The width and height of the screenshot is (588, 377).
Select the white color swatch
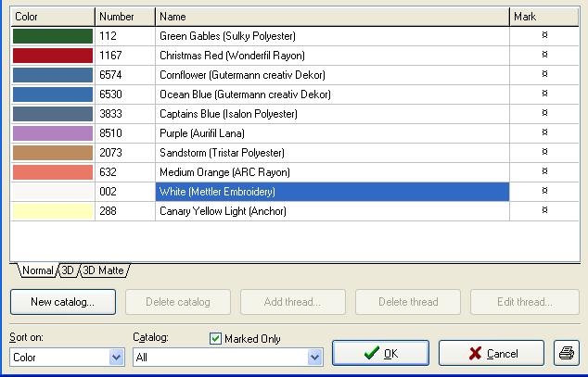[53, 192]
